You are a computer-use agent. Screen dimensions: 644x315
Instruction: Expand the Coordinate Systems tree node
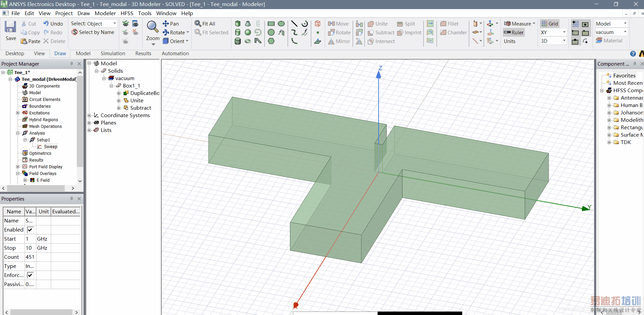(x=89, y=115)
